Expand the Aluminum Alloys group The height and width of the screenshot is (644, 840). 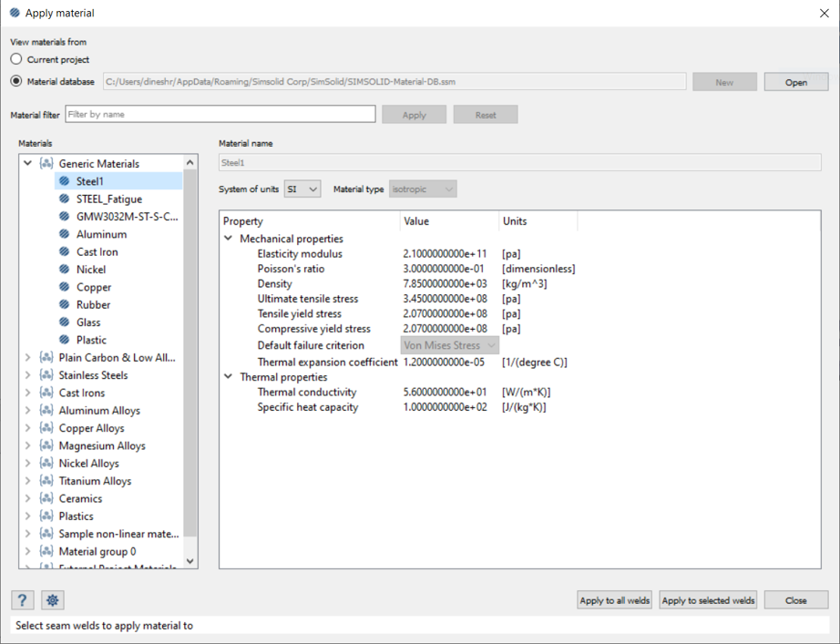tap(28, 411)
